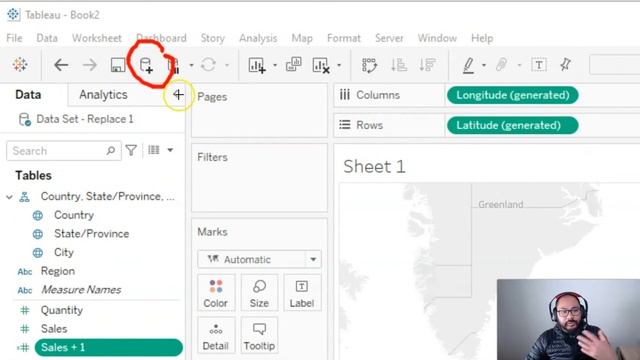Screen dimensions: 640x360
Task: Open the File menu
Action: pos(14,38)
